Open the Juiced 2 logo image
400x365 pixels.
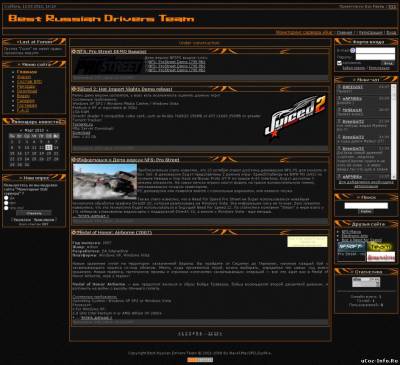tap(295, 116)
